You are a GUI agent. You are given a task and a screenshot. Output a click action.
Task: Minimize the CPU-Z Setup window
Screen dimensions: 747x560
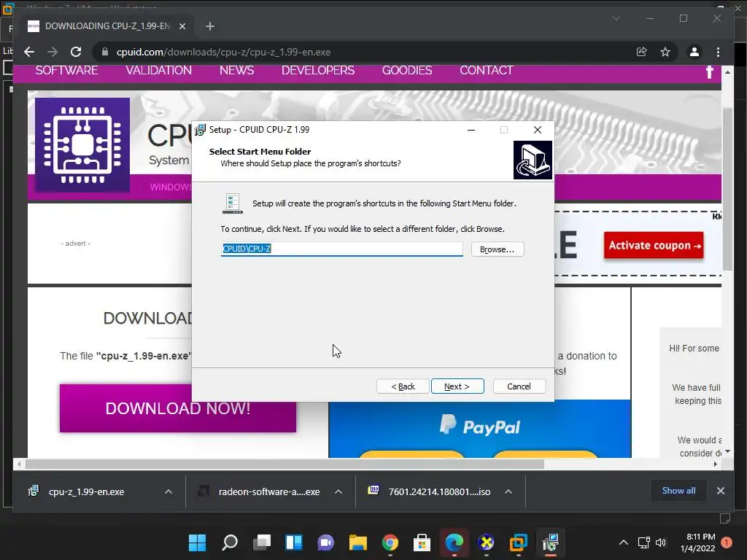pos(471,130)
